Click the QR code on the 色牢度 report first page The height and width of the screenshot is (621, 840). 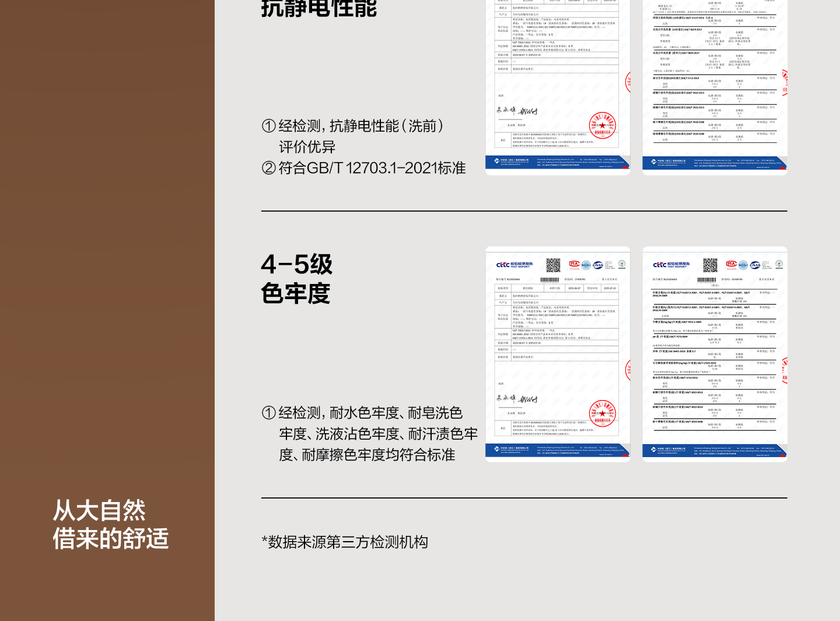pos(553,265)
